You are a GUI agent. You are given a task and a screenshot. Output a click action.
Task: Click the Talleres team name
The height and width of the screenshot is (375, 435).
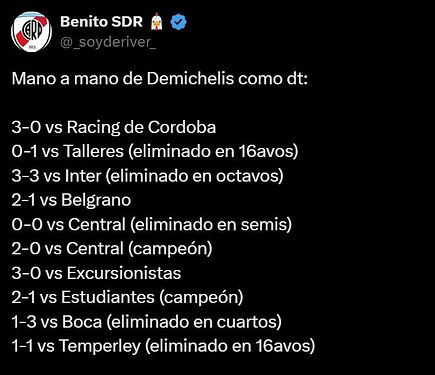pos(93,151)
